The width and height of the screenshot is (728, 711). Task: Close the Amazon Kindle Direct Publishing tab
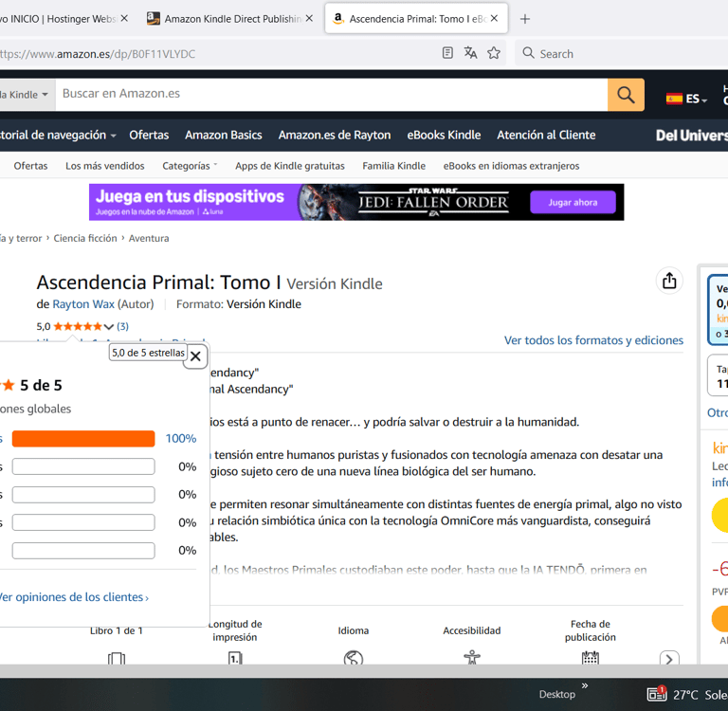(x=309, y=19)
